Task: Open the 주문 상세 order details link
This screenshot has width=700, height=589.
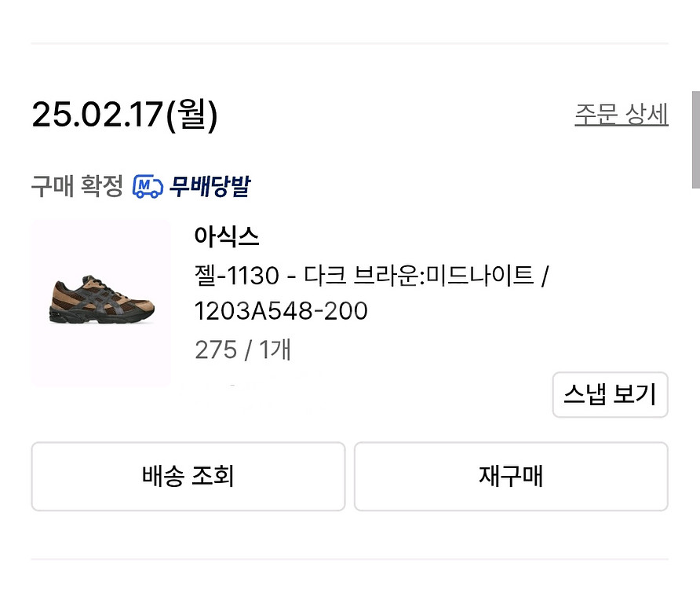Action: point(621,115)
